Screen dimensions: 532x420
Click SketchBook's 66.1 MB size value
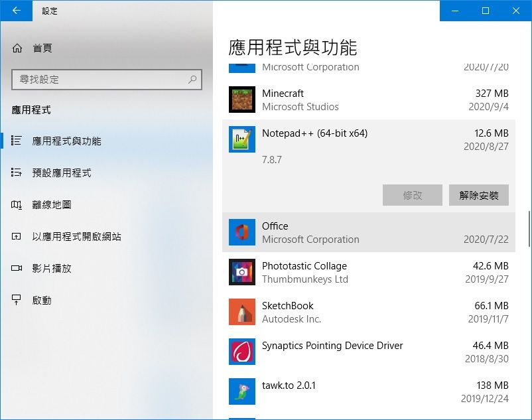(492, 306)
